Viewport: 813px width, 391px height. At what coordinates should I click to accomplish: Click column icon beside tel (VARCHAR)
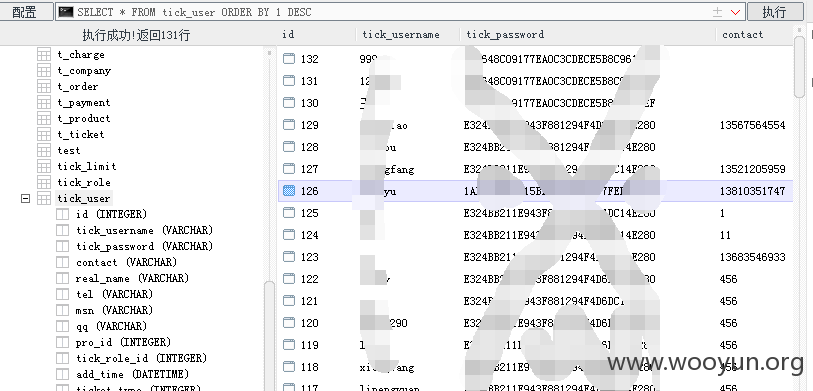pyautogui.click(x=62, y=294)
